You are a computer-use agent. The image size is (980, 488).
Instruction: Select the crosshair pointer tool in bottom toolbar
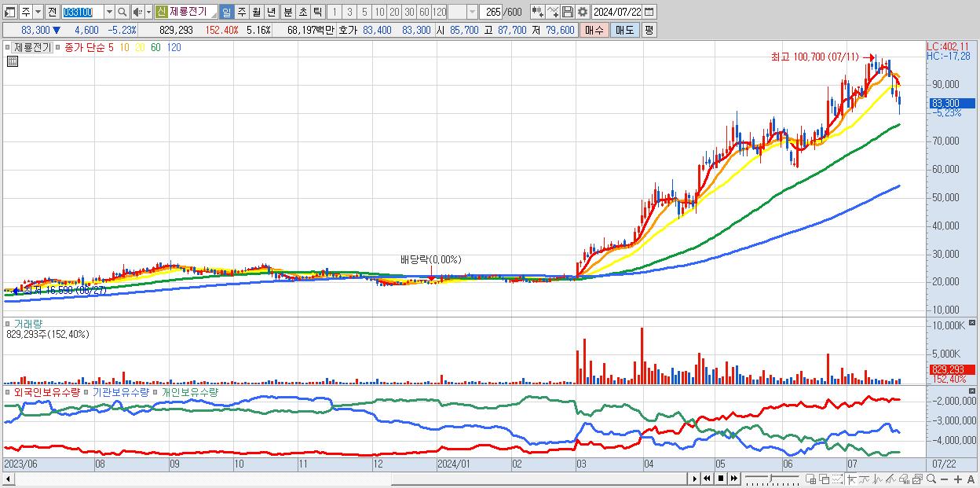coord(851,479)
